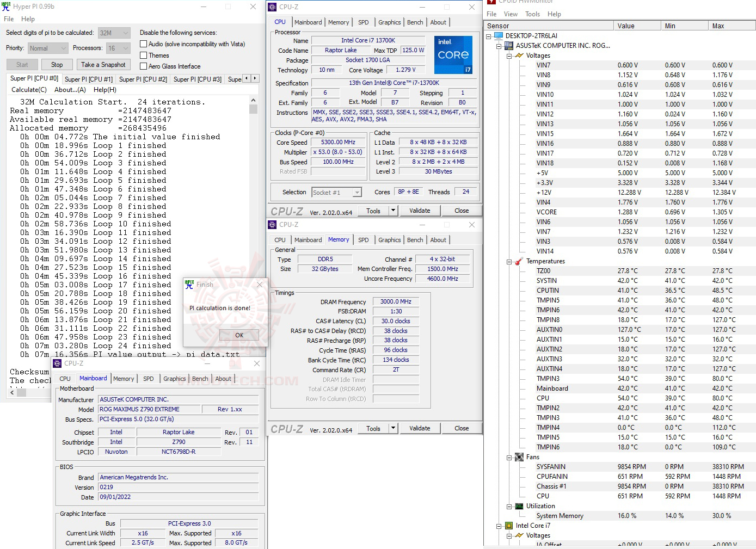Open the Socket #1 selection dropdown
Screen dimensions: 756x549
pyautogui.click(x=337, y=193)
